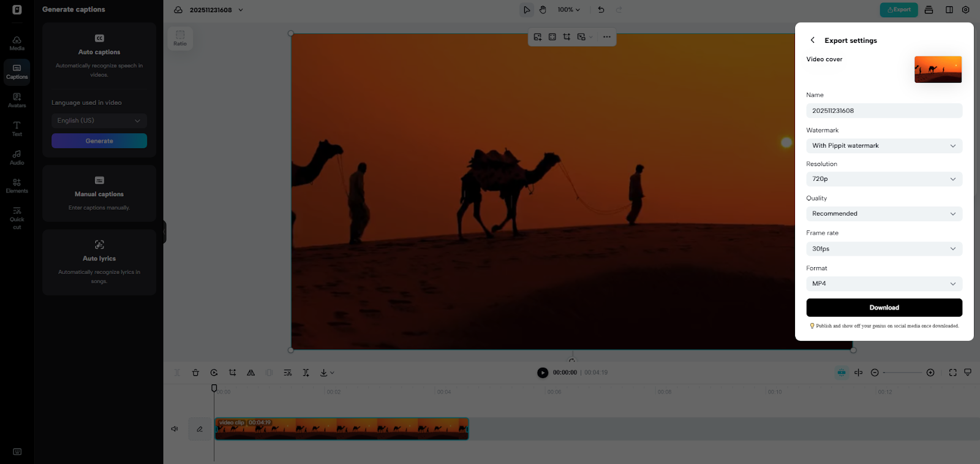Click the Download button

pyautogui.click(x=884, y=308)
